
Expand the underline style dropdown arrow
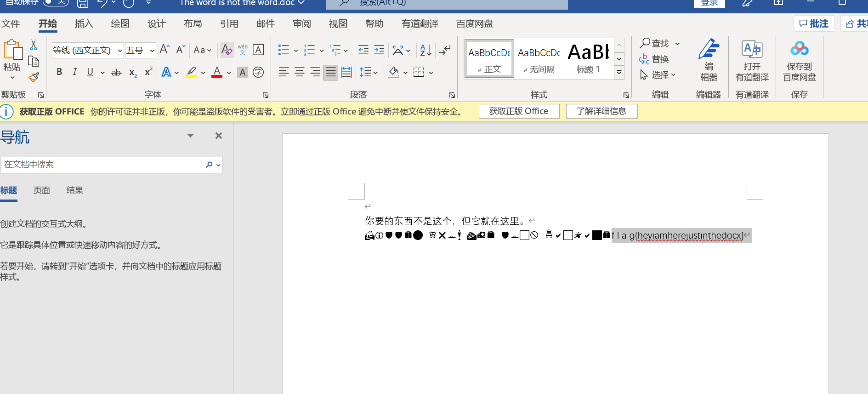[102, 73]
